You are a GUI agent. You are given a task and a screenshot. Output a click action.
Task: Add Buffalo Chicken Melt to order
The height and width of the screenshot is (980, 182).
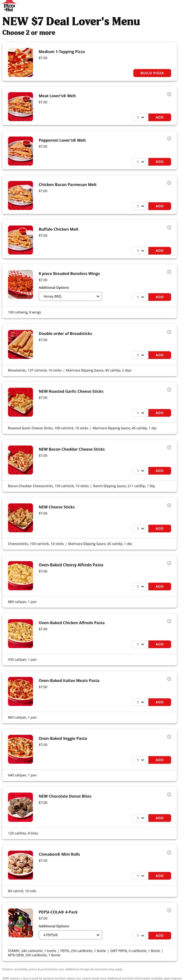pyautogui.click(x=160, y=251)
